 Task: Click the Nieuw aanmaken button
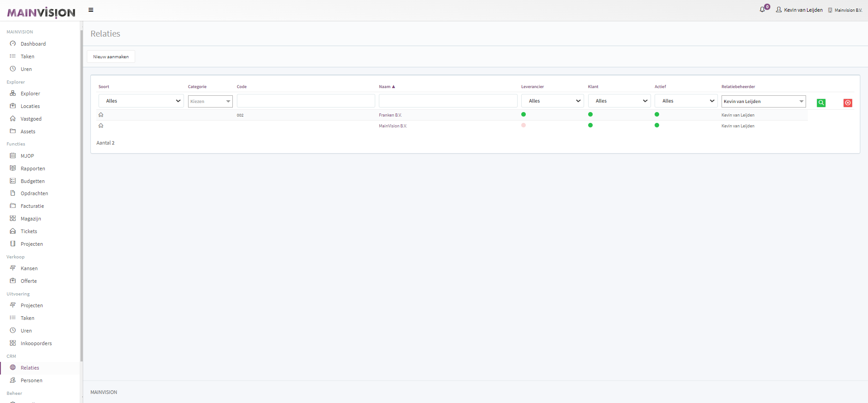[x=111, y=56]
